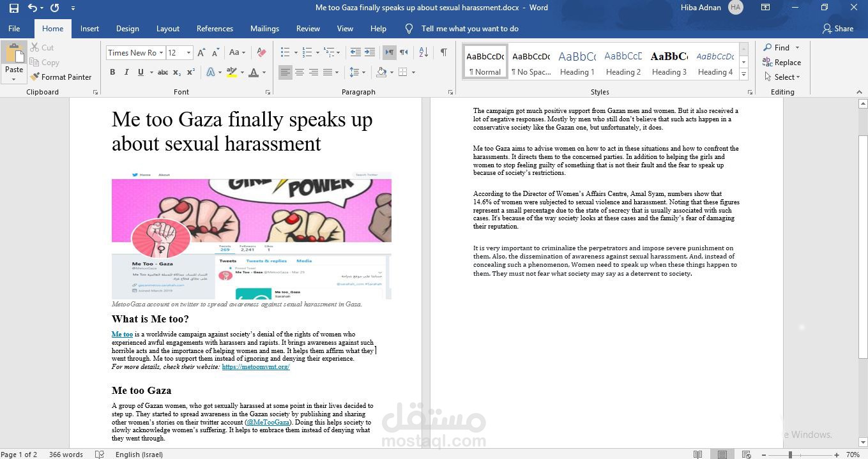Open the metoomvmt.org hyperlink in document

(x=255, y=367)
